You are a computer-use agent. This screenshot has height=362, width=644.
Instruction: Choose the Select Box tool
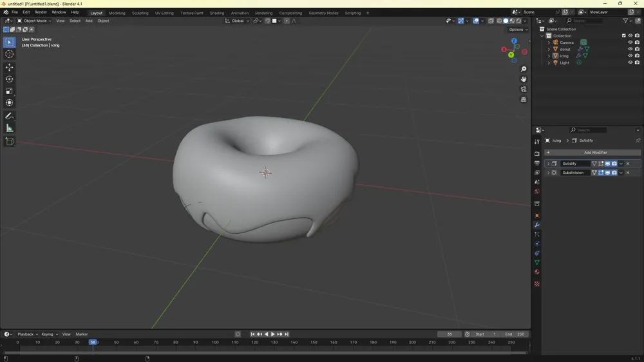pos(10,43)
